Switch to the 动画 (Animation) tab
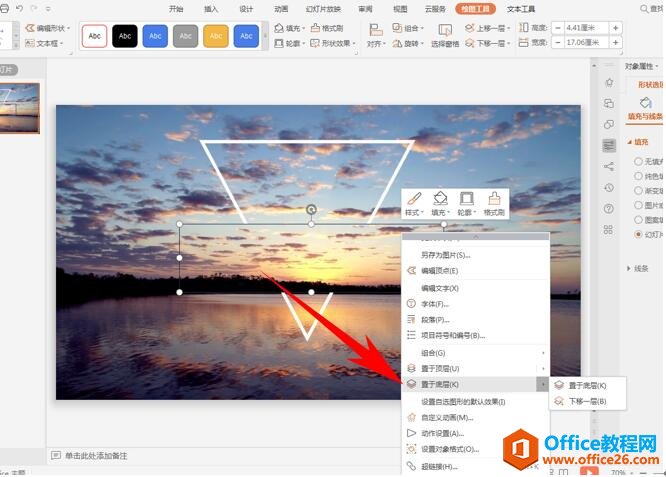This screenshot has height=477, width=666. [281, 9]
